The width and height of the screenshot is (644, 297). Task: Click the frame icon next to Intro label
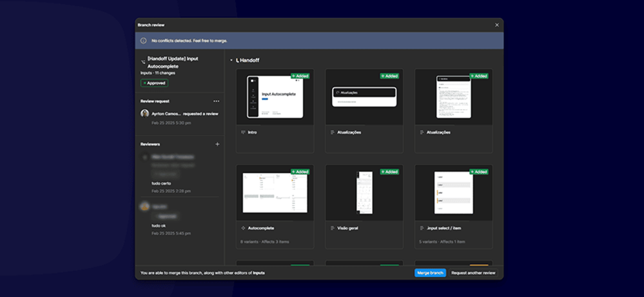pyautogui.click(x=243, y=132)
